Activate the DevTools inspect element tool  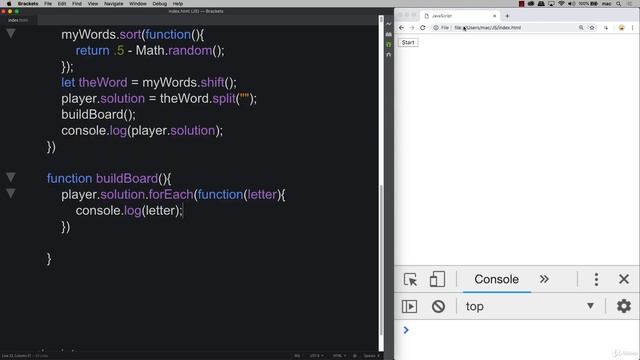(410, 280)
